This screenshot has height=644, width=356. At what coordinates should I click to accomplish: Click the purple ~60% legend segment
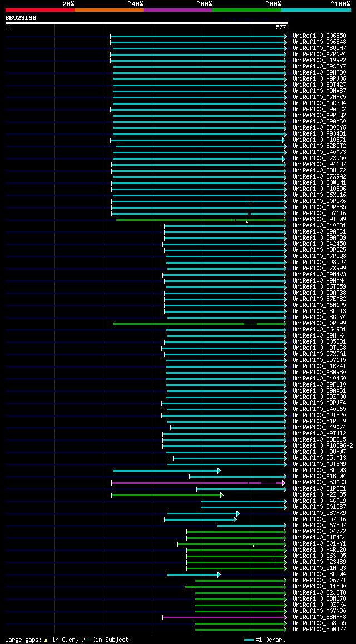pyautogui.click(x=178, y=10)
